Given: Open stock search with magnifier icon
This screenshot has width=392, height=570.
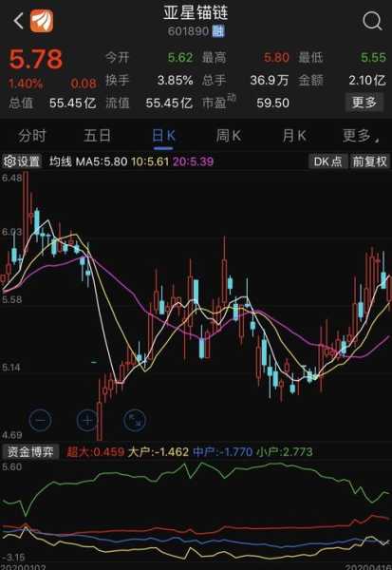Looking at the screenshot, I should pos(372,21).
